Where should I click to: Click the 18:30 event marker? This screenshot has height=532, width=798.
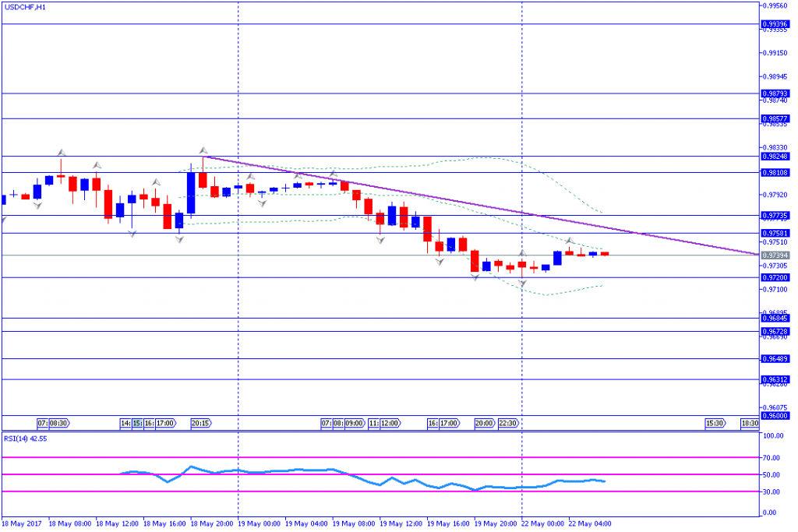pyautogui.click(x=750, y=423)
